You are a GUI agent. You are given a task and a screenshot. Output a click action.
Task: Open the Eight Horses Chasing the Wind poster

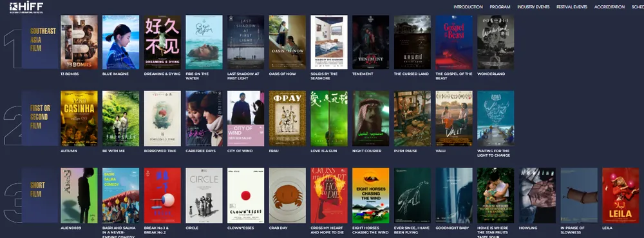(x=370, y=195)
